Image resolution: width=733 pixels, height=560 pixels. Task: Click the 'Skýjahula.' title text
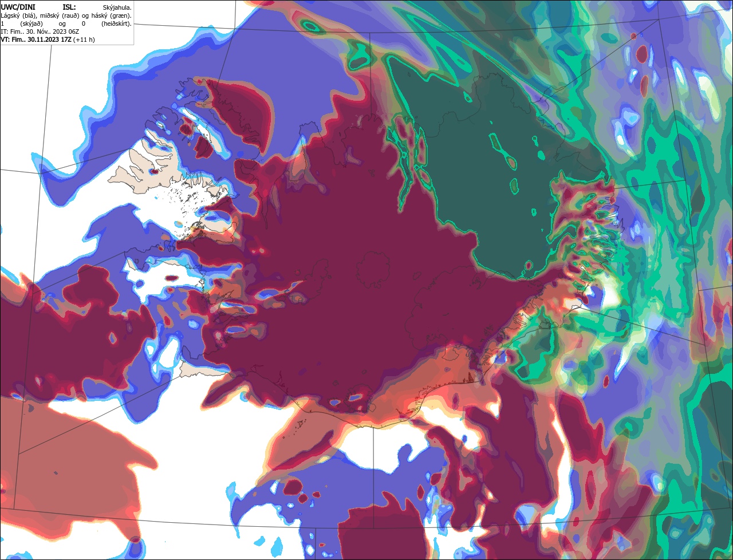pos(117,8)
